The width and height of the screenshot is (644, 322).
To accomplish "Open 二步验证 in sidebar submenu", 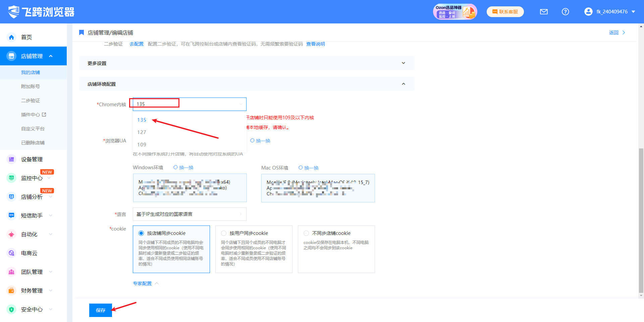I will (31, 101).
